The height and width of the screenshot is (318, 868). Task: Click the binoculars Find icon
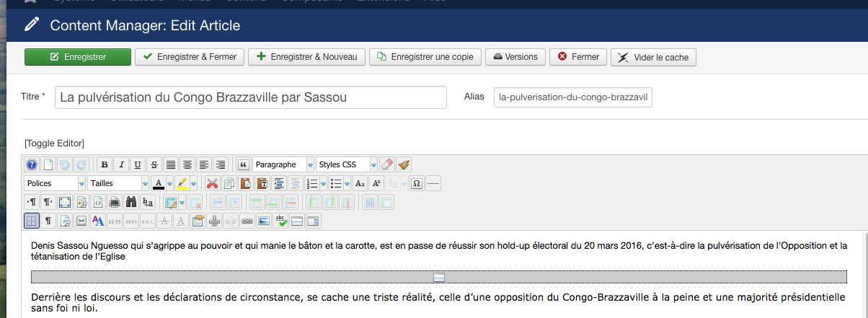tap(132, 202)
